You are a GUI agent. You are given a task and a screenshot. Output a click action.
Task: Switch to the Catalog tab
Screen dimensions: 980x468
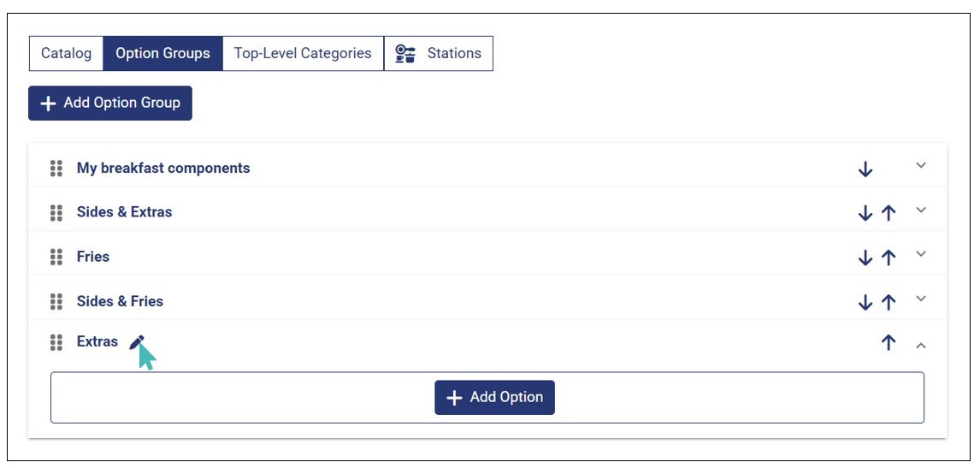tap(66, 53)
